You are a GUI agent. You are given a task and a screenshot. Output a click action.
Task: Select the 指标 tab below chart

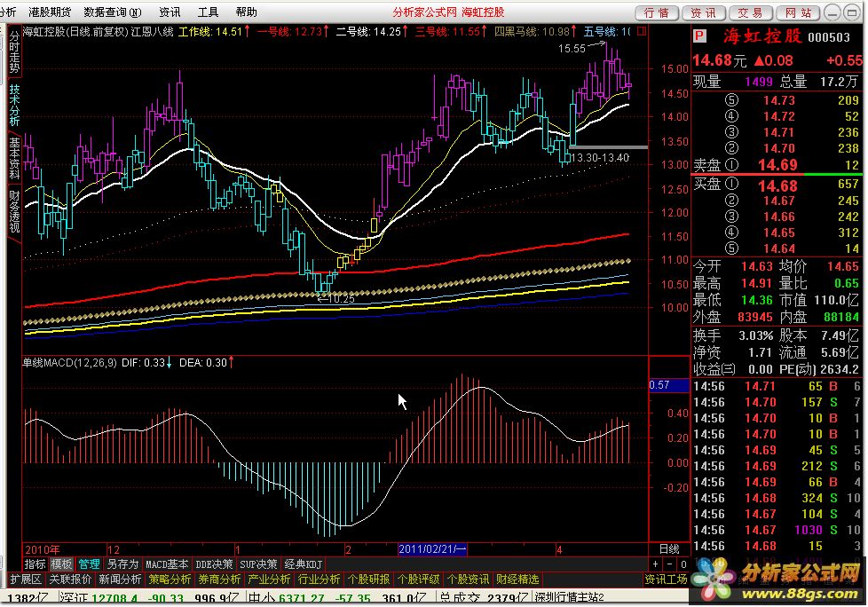(x=35, y=564)
